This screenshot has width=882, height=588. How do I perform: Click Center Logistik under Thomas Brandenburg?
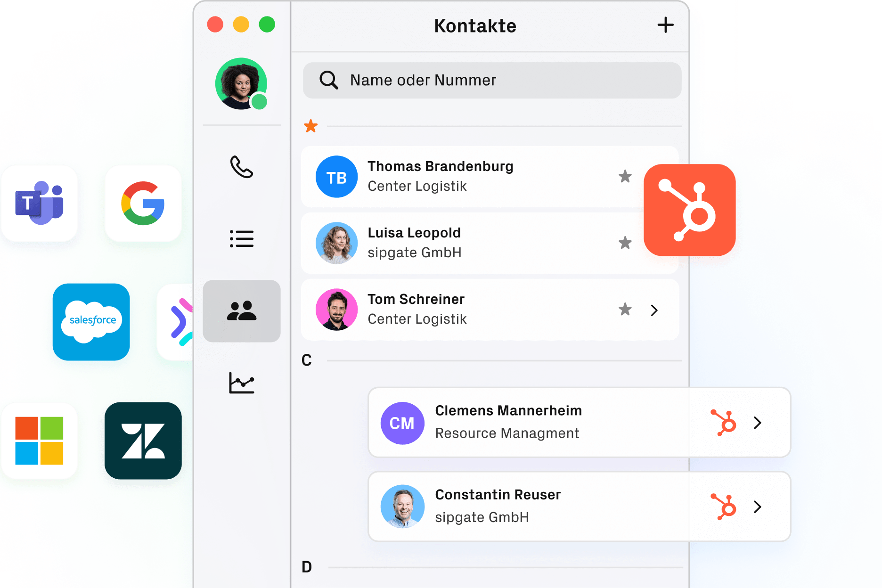pyautogui.click(x=417, y=186)
